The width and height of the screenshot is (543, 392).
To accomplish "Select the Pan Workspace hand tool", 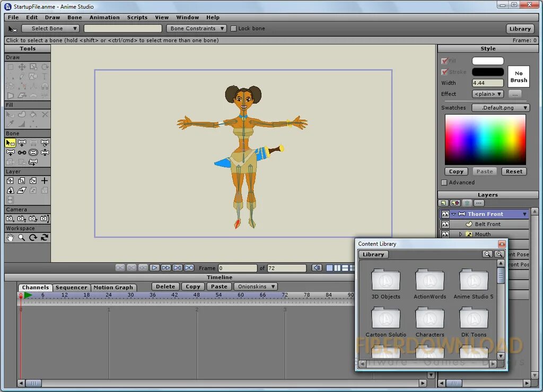I will [x=11, y=238].
